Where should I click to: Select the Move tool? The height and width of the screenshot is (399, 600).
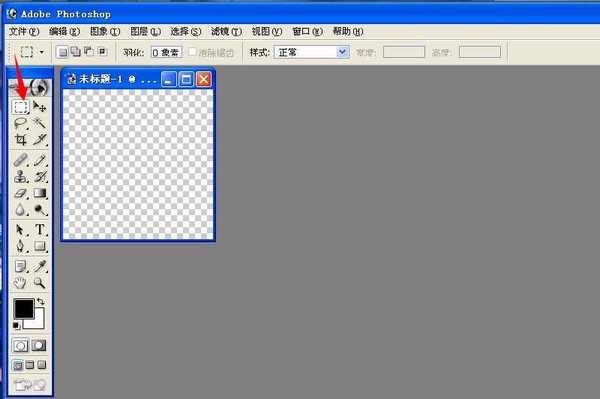[x=39, y=107]
